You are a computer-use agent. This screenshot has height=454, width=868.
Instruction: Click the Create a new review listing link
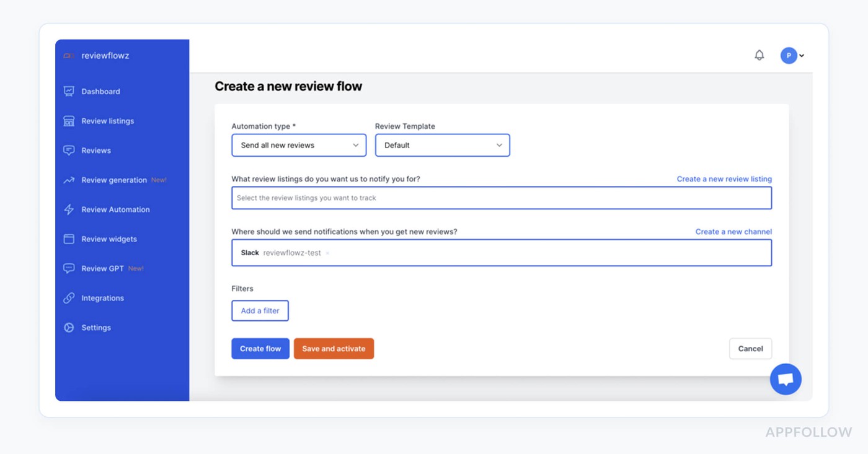tap(724, 179)
